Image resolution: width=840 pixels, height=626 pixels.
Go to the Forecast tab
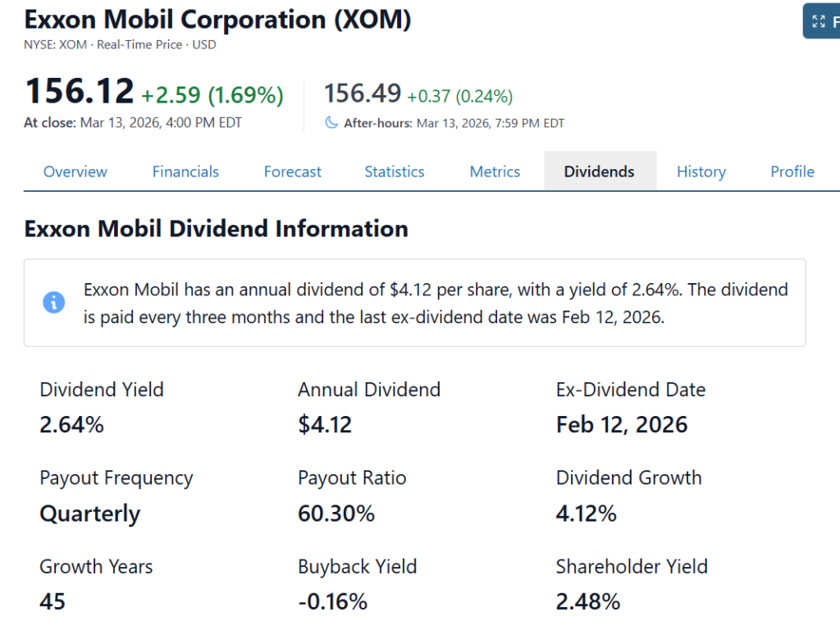click(293, 171)
